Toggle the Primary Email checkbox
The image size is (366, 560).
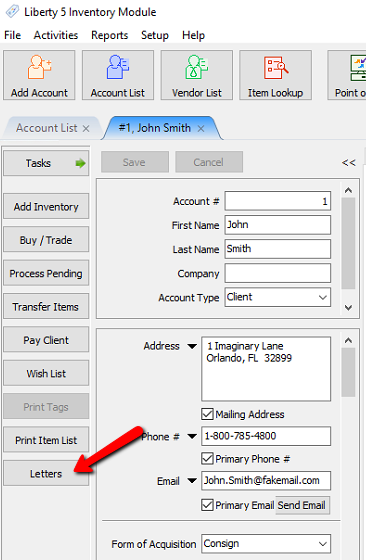207,505
